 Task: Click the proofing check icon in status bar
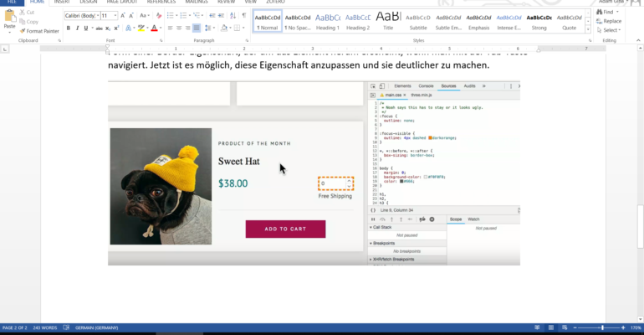click(66, 327)
